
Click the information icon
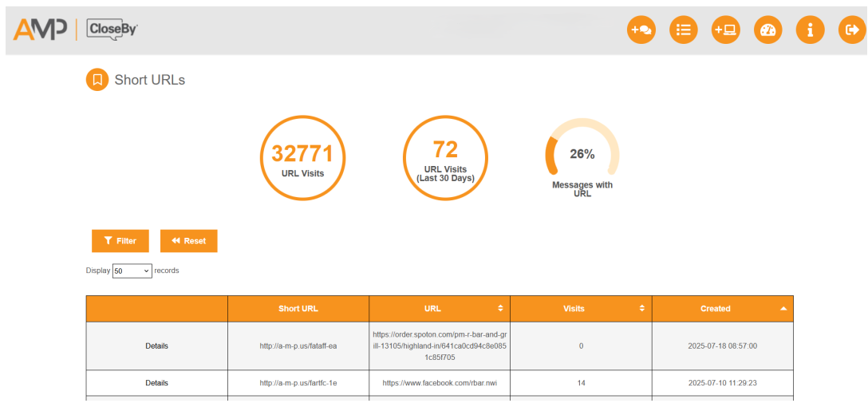click(x=810, y=30)
